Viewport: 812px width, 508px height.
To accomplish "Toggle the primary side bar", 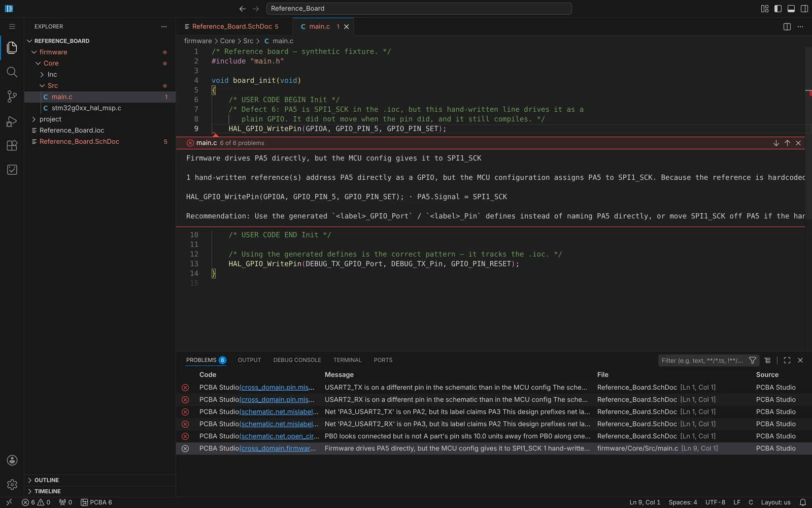I will 778,9.
